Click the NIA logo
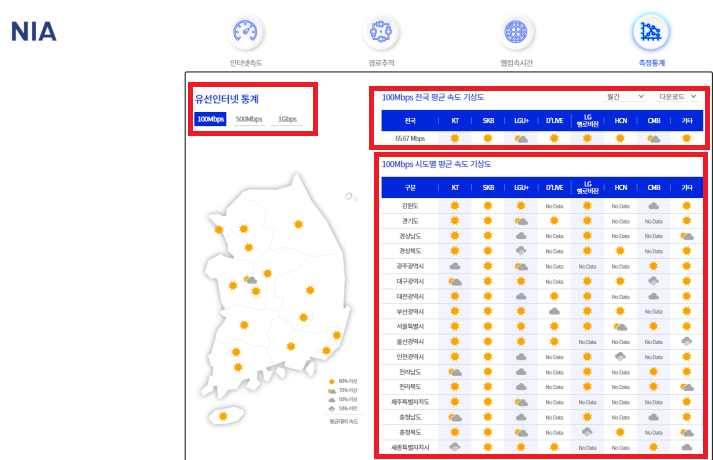 34,32
